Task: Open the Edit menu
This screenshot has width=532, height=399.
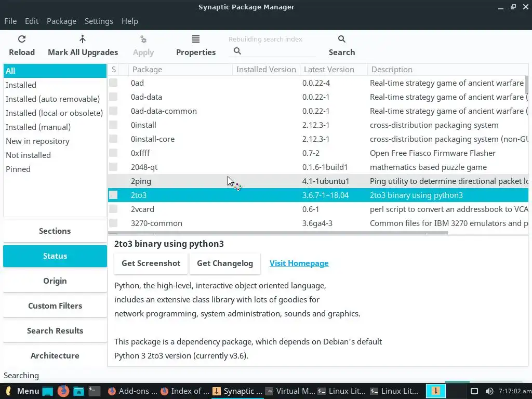Action: click(32, 21)
